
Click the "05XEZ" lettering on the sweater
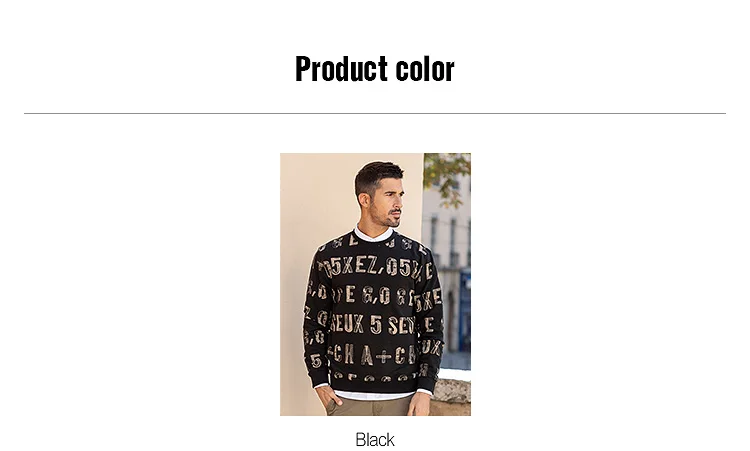pyautogui.click(x=350, y=267)
